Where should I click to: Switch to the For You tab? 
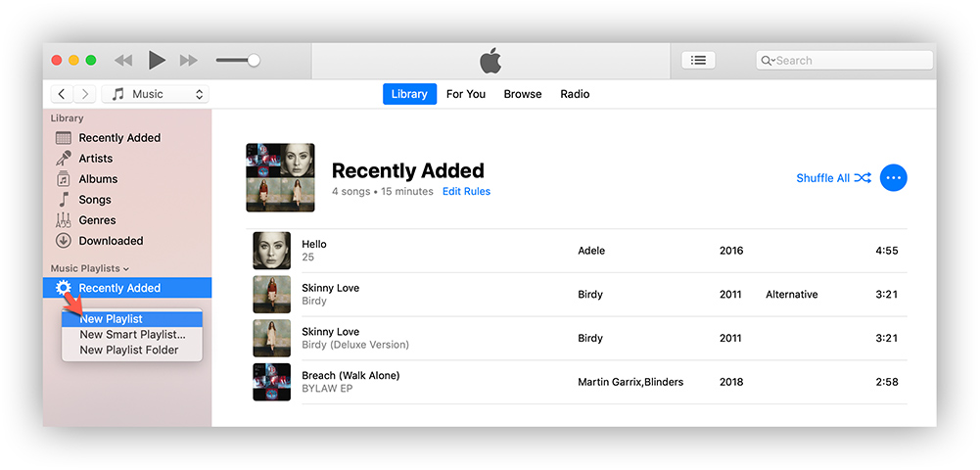(x=465, y=94)
